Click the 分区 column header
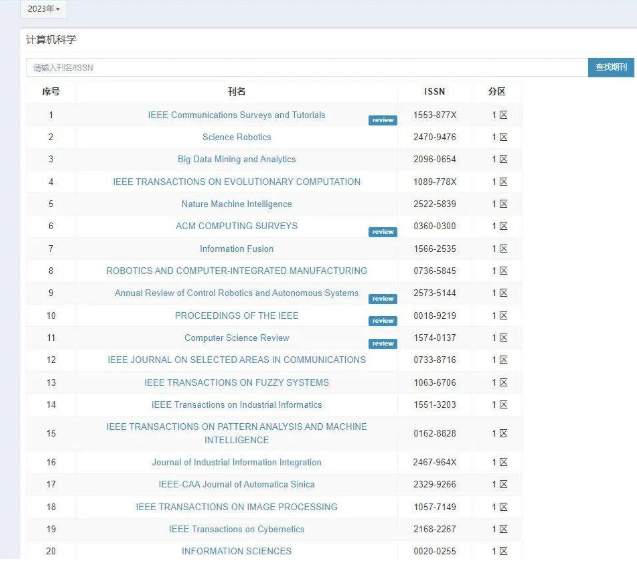 point(497,91)
